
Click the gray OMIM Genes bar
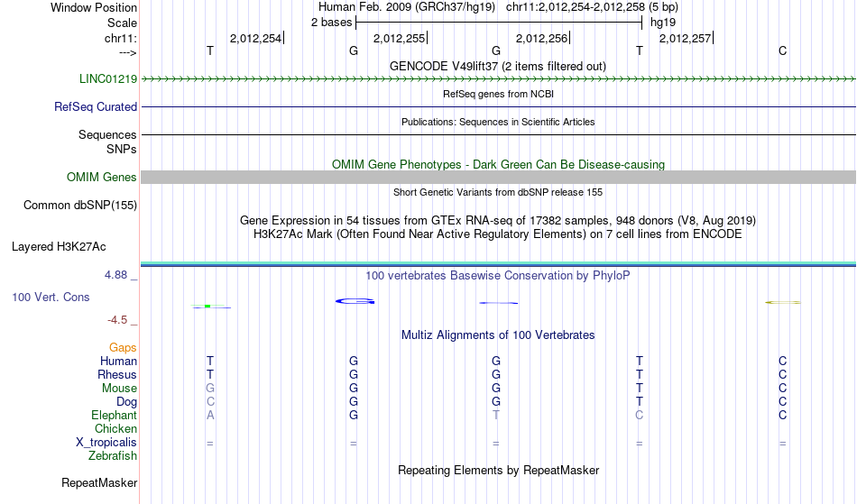(x=499, y=177)
